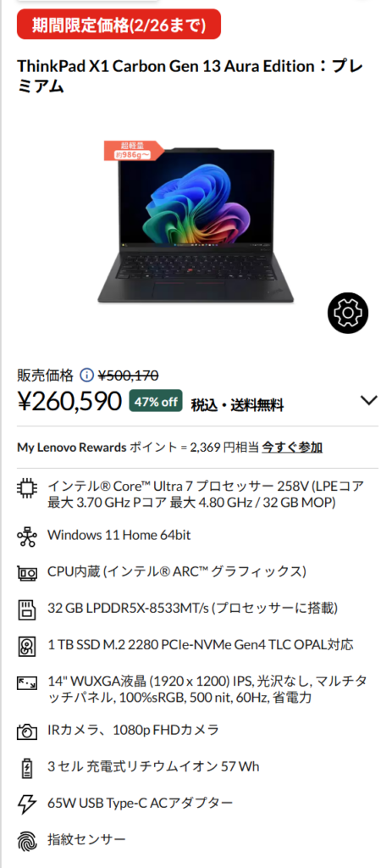
Task: Click the 47% off discount badge
Action: point(157,401)
